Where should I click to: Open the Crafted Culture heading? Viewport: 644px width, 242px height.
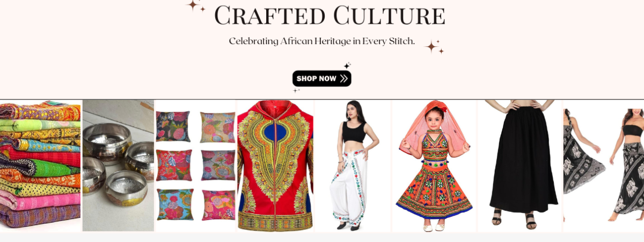click(x=330, y=16)
